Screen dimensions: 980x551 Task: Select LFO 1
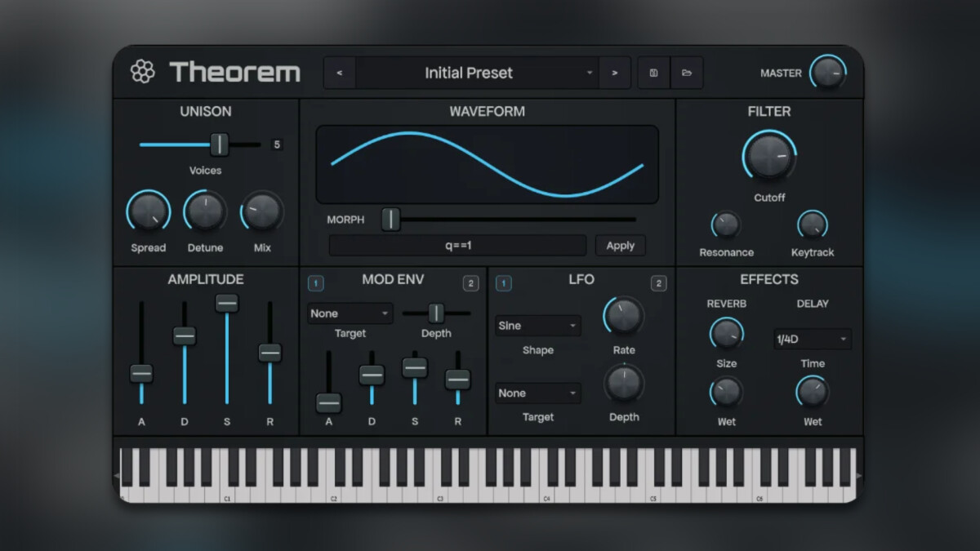504,282
